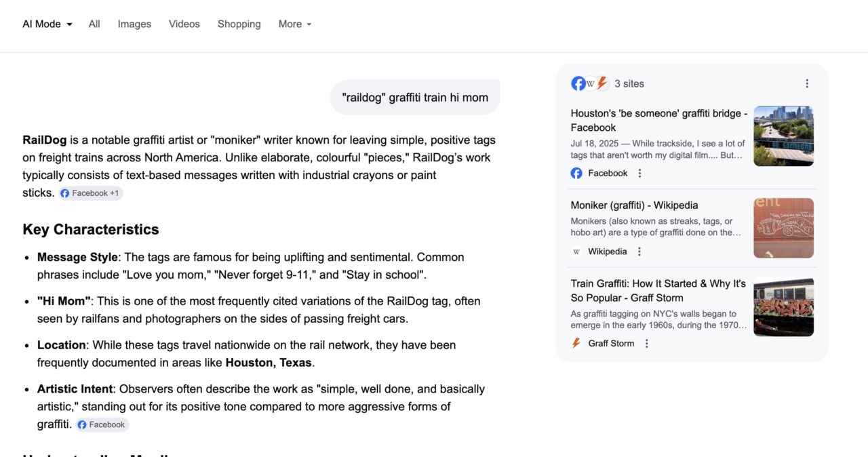The height and width of the screenshot is (457, 868).
Task: Click the Facebook citation chip in the Artistic Intent bullet
Action: click(102, 424)
